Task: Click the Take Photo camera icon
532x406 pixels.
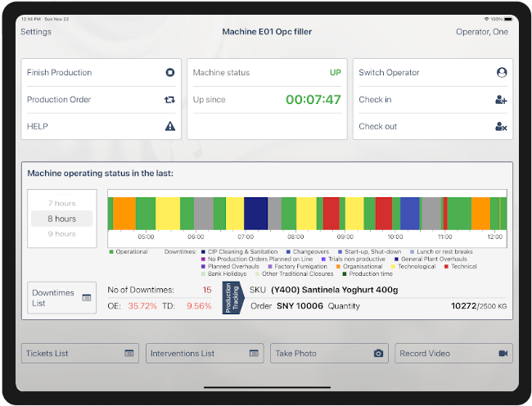Action: coord(378,354)
